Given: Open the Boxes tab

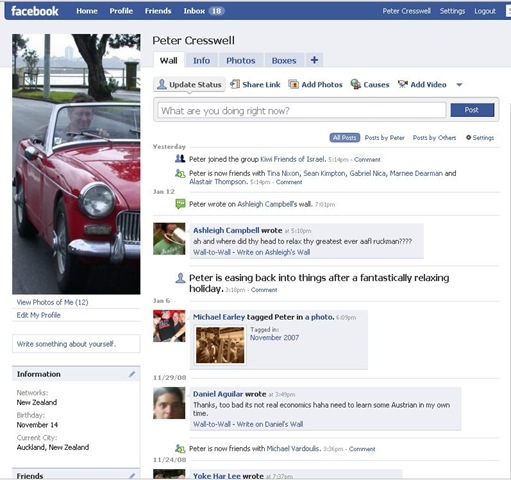Looking at the screenshot, I should 284,60.
